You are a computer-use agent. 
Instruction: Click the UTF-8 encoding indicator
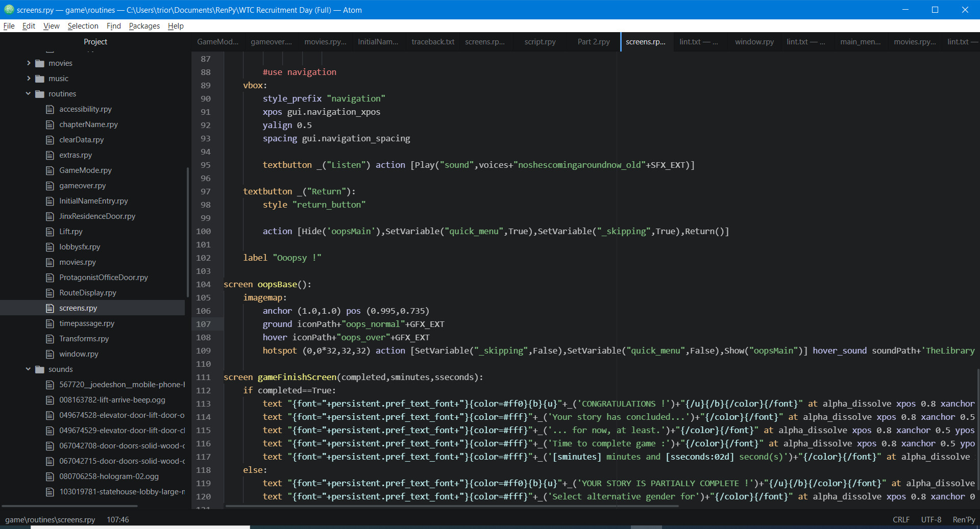(930, 519)
